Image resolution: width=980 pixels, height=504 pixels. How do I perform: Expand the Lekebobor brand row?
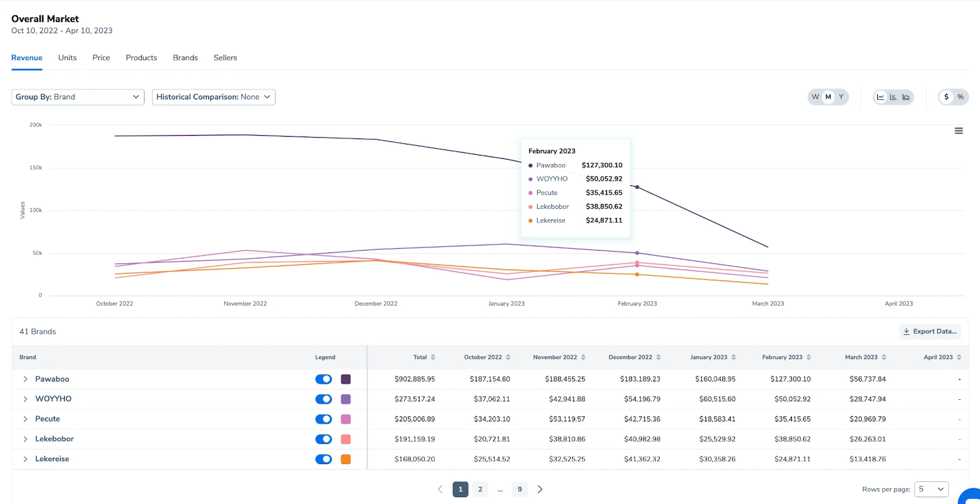(25, 439)
